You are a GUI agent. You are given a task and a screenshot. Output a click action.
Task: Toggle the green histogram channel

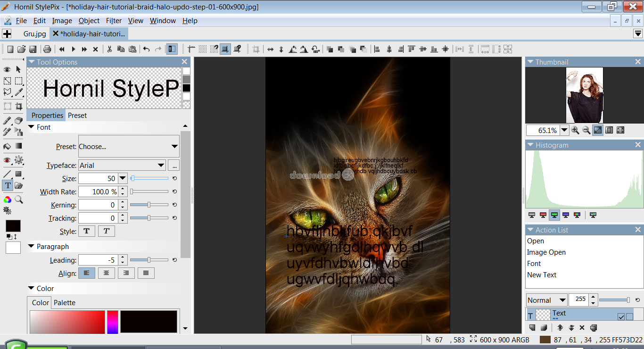point(554,215)
